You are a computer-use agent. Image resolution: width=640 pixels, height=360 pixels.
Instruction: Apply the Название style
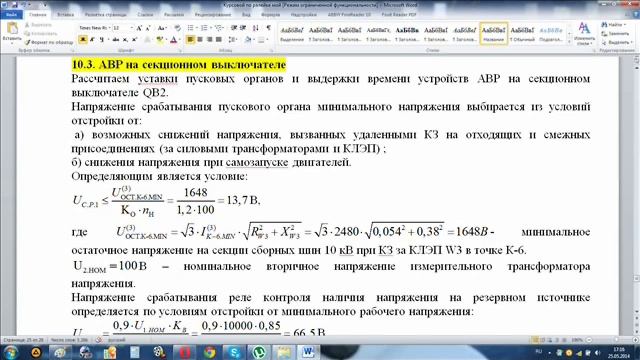[x=493, y=33]
